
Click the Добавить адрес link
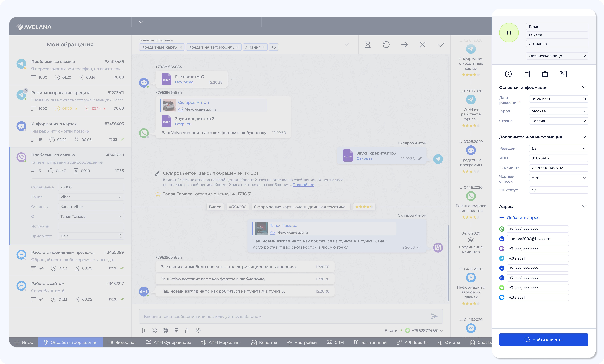[519, 217]
